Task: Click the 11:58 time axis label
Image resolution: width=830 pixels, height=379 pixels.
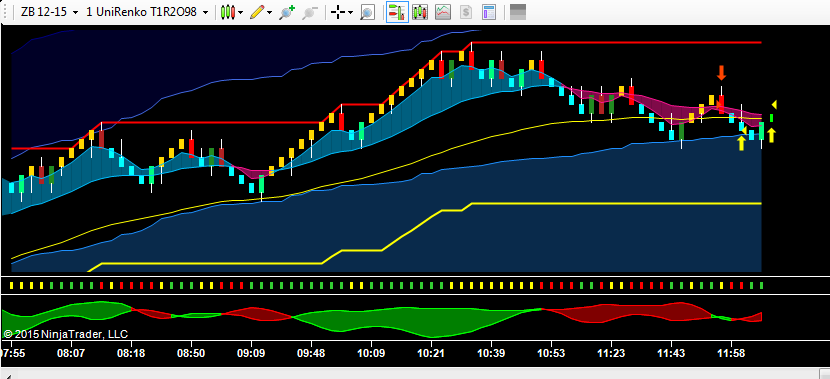Action: point(731,353)
